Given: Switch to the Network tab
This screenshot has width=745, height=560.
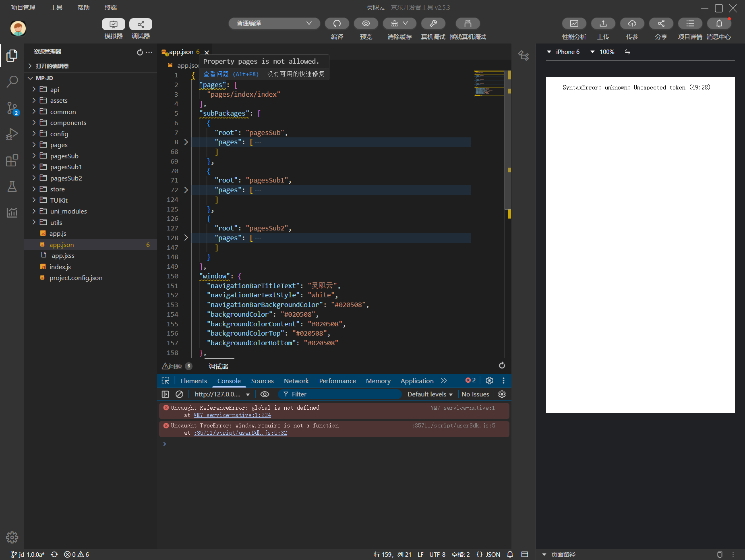Looking at the screenshot, I should (296, 381).
